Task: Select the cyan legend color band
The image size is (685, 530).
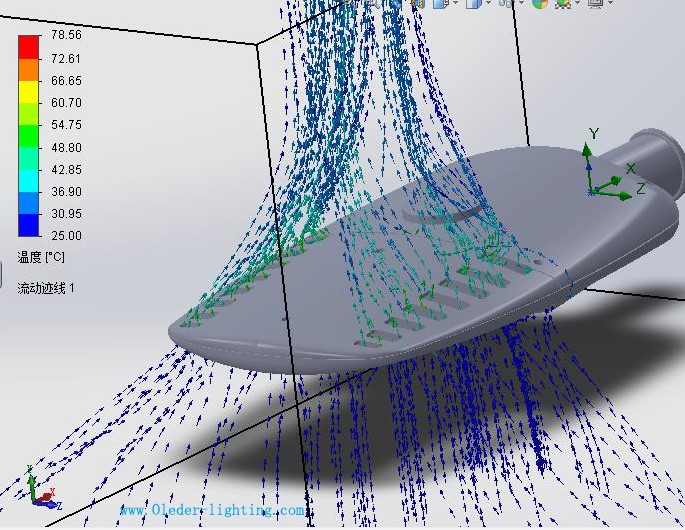Action: [28, 181]
